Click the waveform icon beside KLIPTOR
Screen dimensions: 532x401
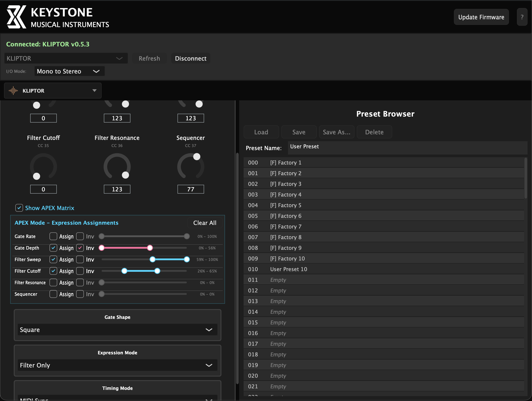point(14,91)
